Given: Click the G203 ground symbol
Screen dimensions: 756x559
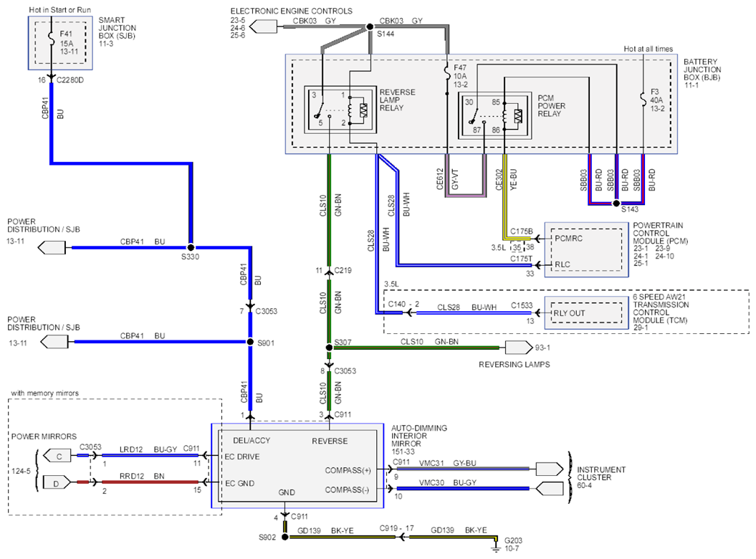Looking at the screenshot, I should 496,547.
